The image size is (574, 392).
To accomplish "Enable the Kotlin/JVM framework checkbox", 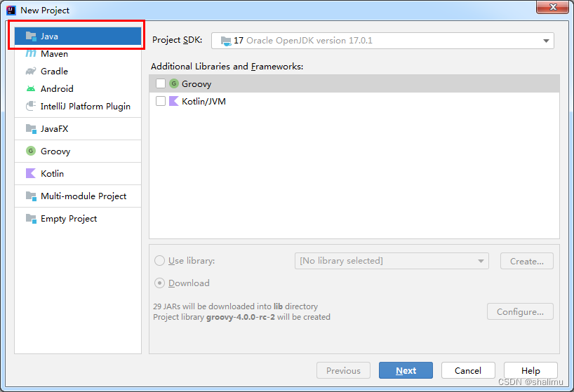I will coord(161,101).
